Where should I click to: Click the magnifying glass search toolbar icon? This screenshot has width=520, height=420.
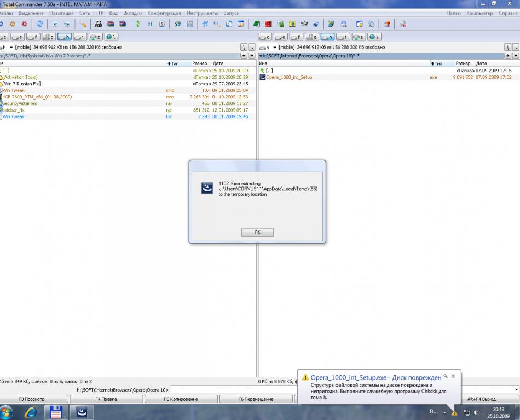pos(217,24)
